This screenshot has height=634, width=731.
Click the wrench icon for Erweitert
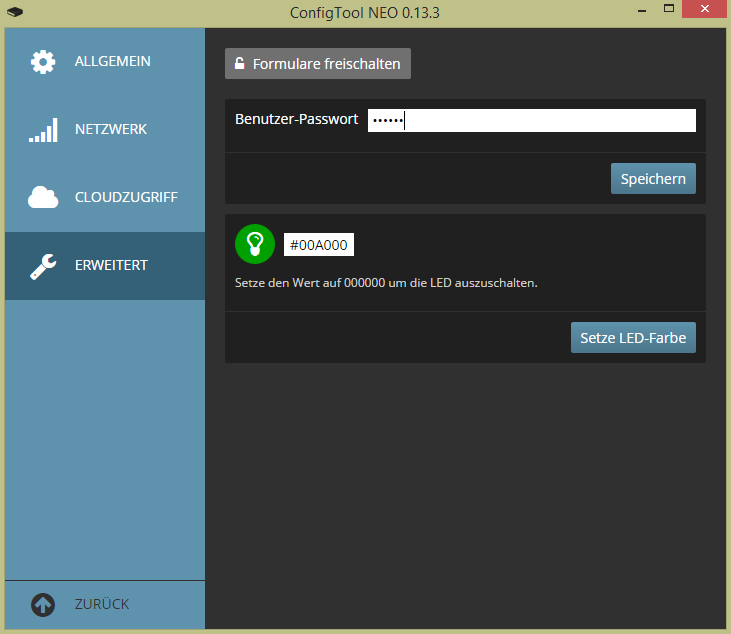(x=43, y=266)
